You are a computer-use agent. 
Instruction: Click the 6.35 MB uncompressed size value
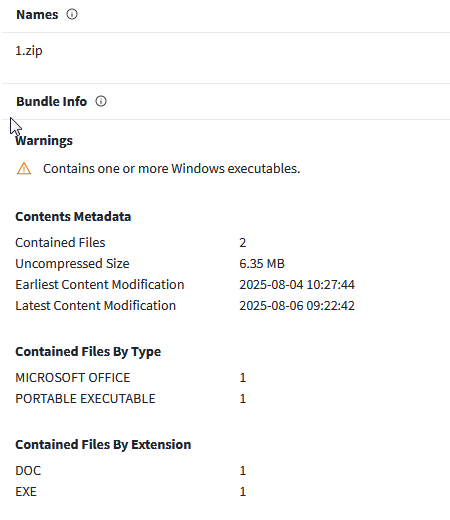[262, 264]
